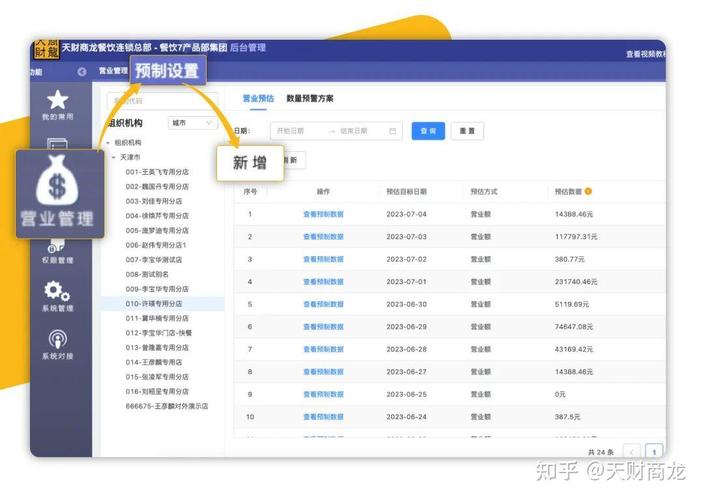Collapse the 组织机构 root tree node

(x=108, y=143)
